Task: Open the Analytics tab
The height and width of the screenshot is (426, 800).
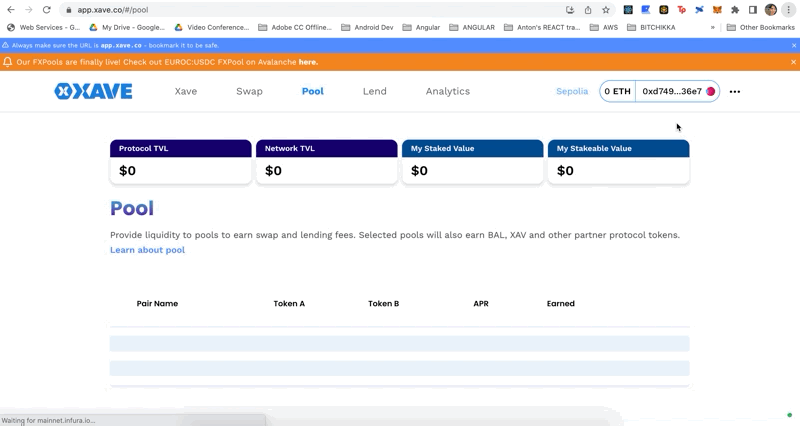Action: (x=447, y=92)
